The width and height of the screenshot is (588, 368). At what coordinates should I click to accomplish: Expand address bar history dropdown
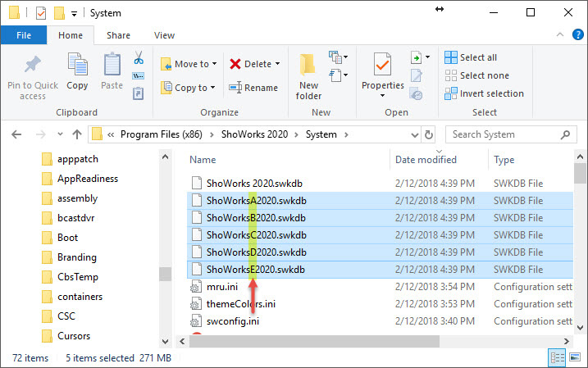point(414,134)
